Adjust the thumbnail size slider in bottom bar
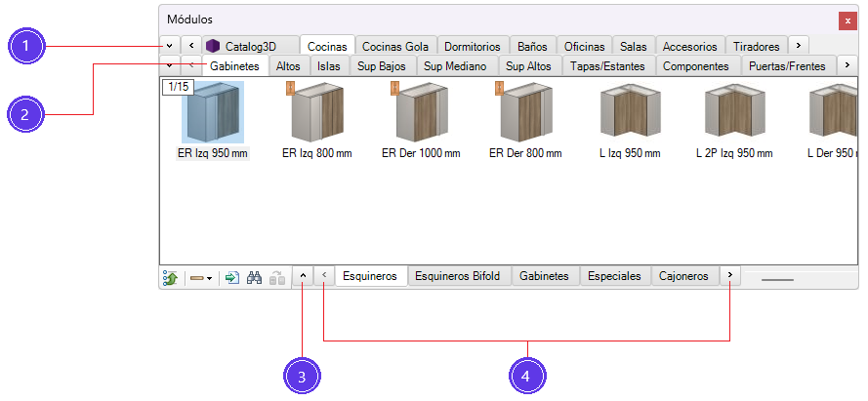Image resolution: width=868 pixels, height=401 pixels. click(777, 279)
